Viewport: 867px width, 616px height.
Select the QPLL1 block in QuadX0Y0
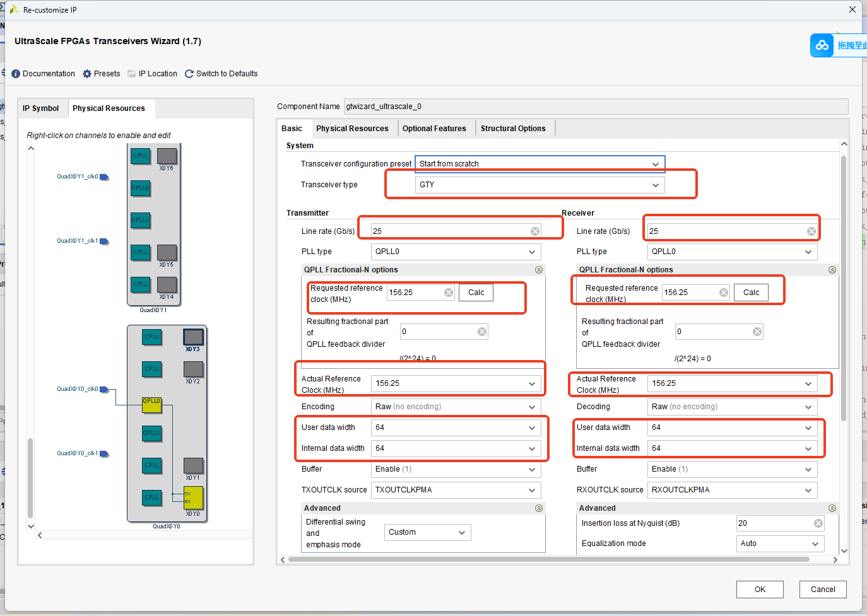pos(152,433)
